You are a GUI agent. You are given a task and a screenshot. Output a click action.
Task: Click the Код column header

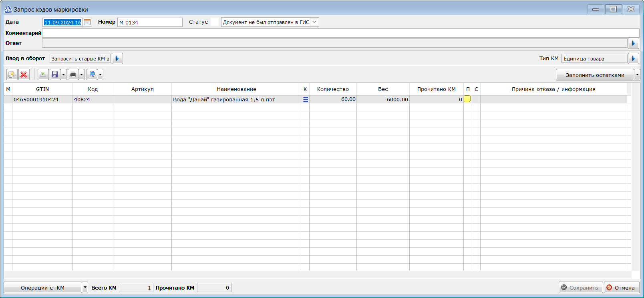tap(93, 89)
